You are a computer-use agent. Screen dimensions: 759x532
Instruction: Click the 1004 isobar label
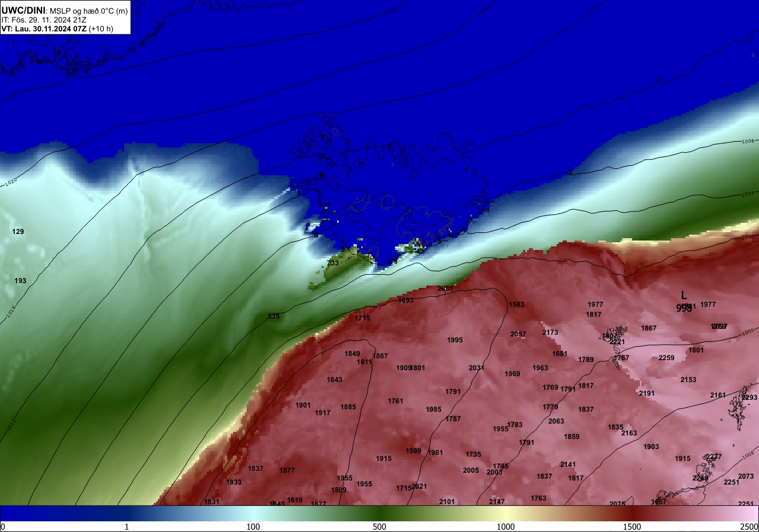pyautogui.click(x=748, y=194)
